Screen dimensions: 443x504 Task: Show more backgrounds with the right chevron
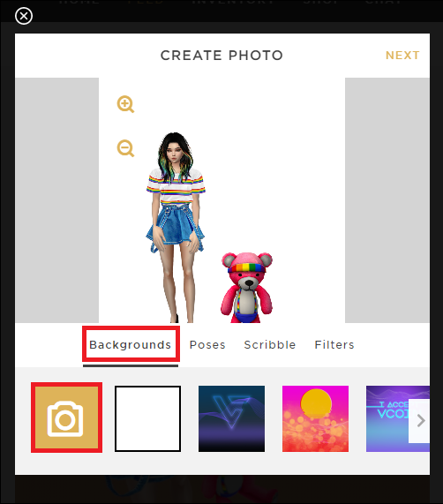pos(421,420)
